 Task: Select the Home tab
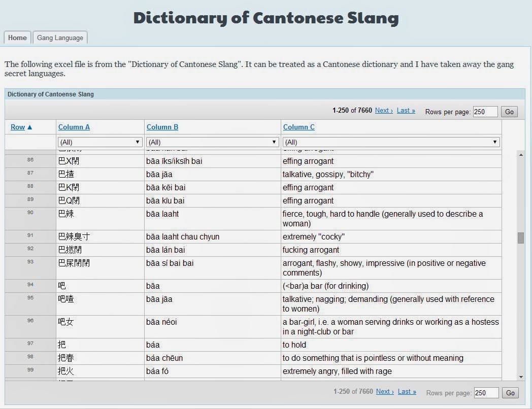click(x=17, y=38)
